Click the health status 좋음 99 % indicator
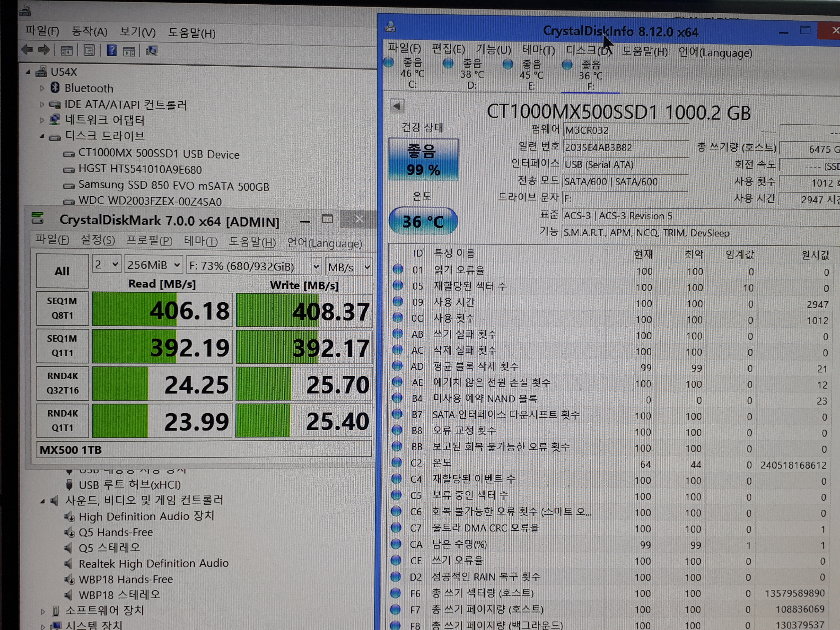Image resolution: width=840 pixels, height=630 pixels. (423, 160)
